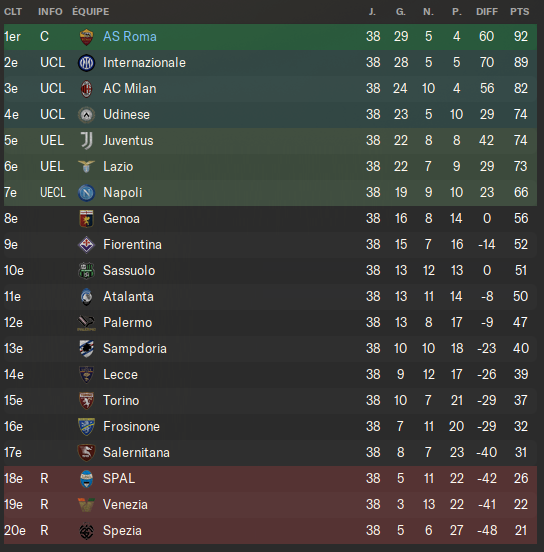The width and height of the screenshot is (544, 552).
Task: Sort table by DIFF column header
Action: (487, 12)
